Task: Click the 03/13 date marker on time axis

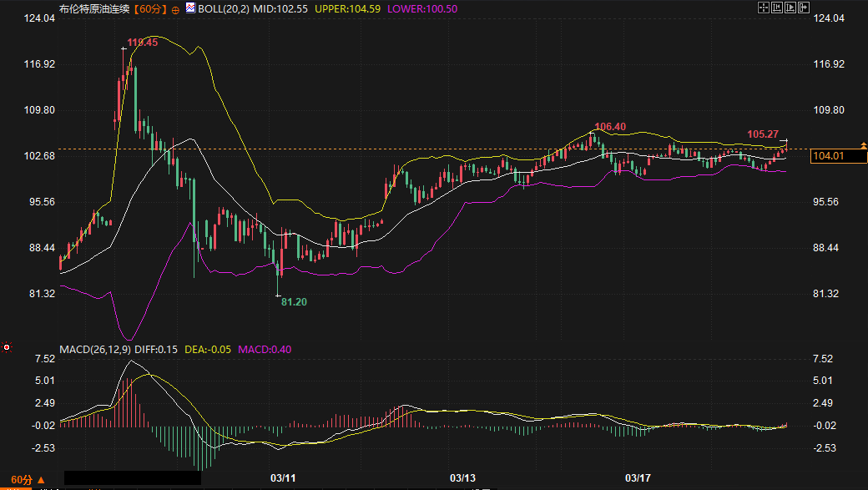Action: 462,477
